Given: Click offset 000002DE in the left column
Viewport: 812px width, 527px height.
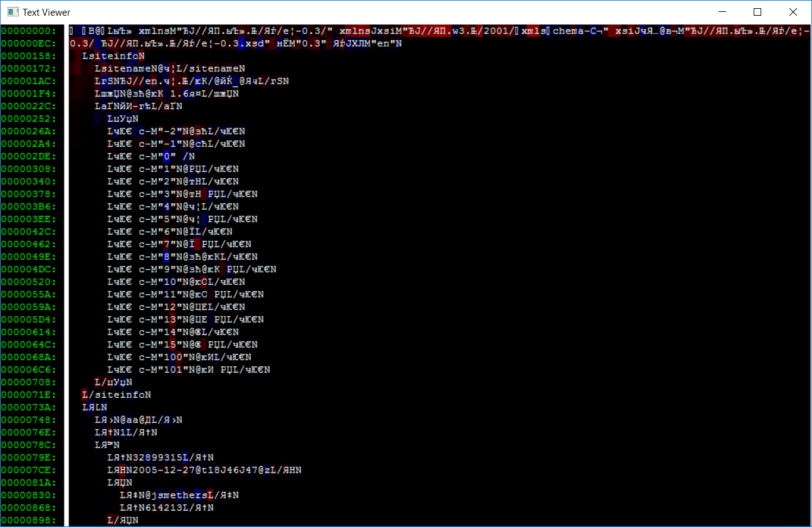Looking at the screenshot, I should (x=29, y=156).
